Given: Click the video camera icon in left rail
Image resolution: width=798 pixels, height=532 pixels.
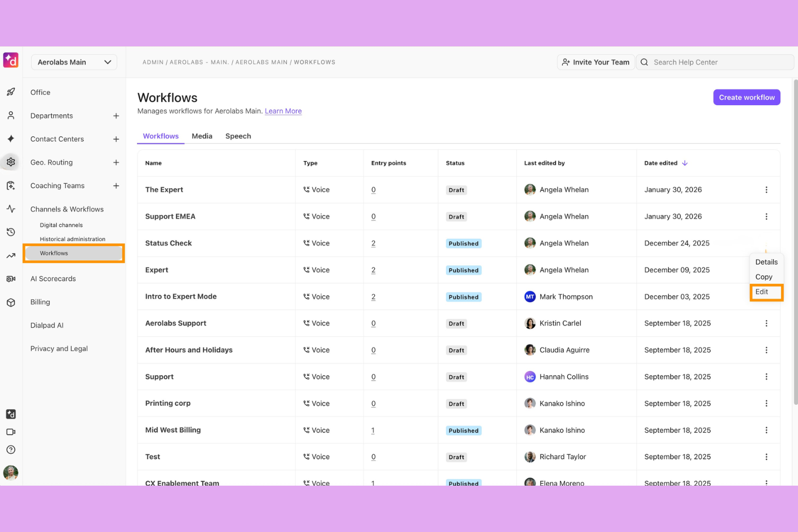Looking at the screenshot, I should pos(11,432).
